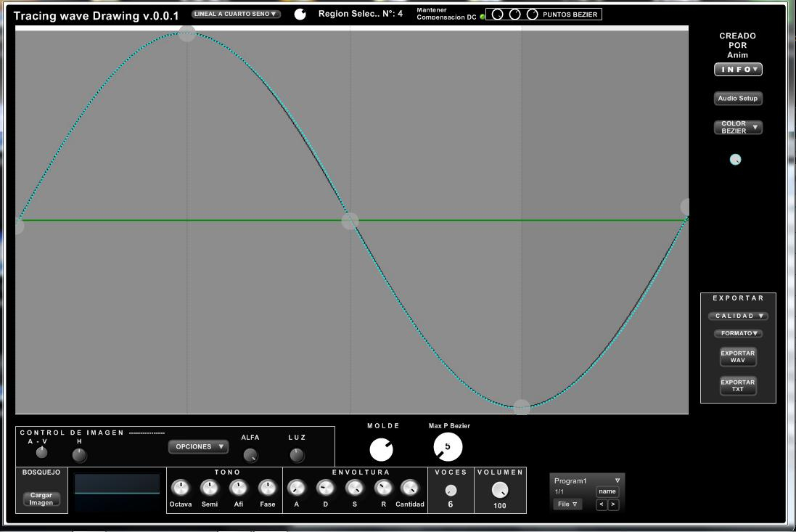The height and width of the screenshot is (532, 796).
Task: Open the FORMATO export dropdown
Action: click(x=738, y=334)
